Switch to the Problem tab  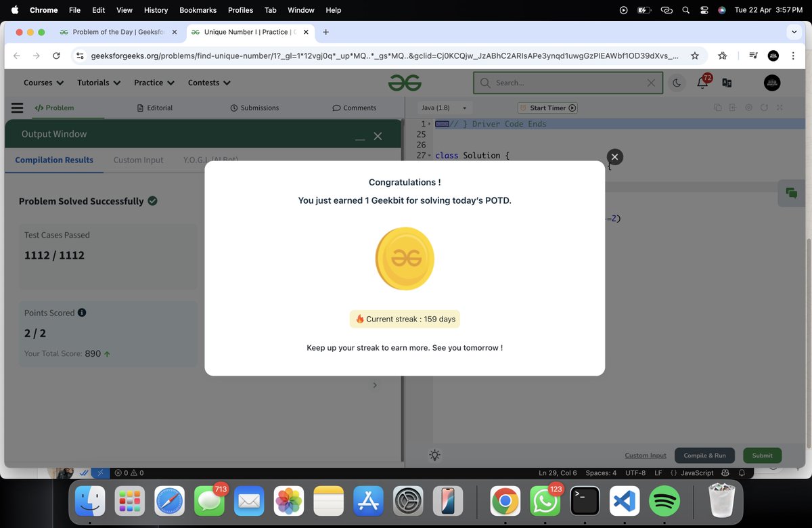pos(54,108)
